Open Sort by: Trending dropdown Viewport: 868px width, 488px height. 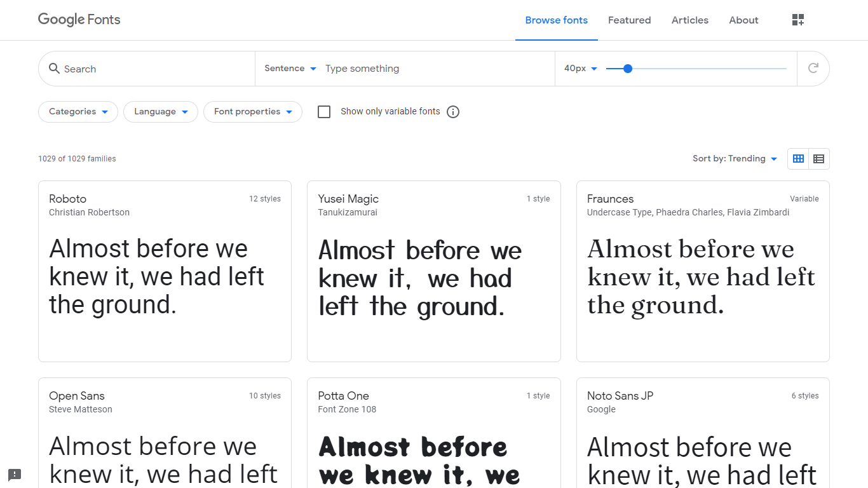(735, 159)
